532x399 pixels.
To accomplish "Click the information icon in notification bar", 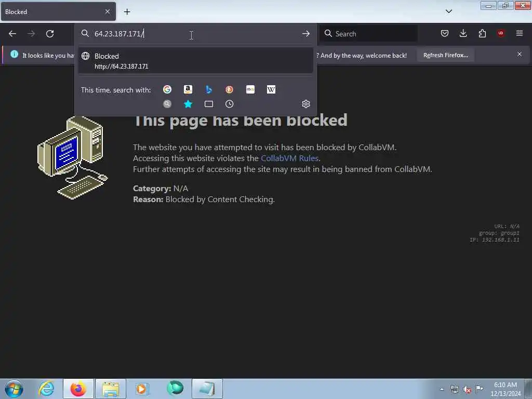I will pos(14,54).
